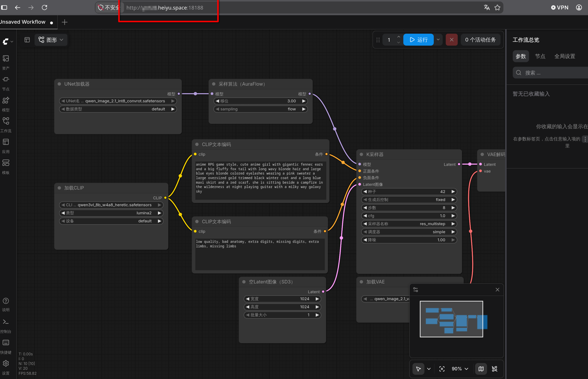
Task: Open the 采样器名称 res_multistep combo
Action: pyautogui.click(x=409, y=224)
